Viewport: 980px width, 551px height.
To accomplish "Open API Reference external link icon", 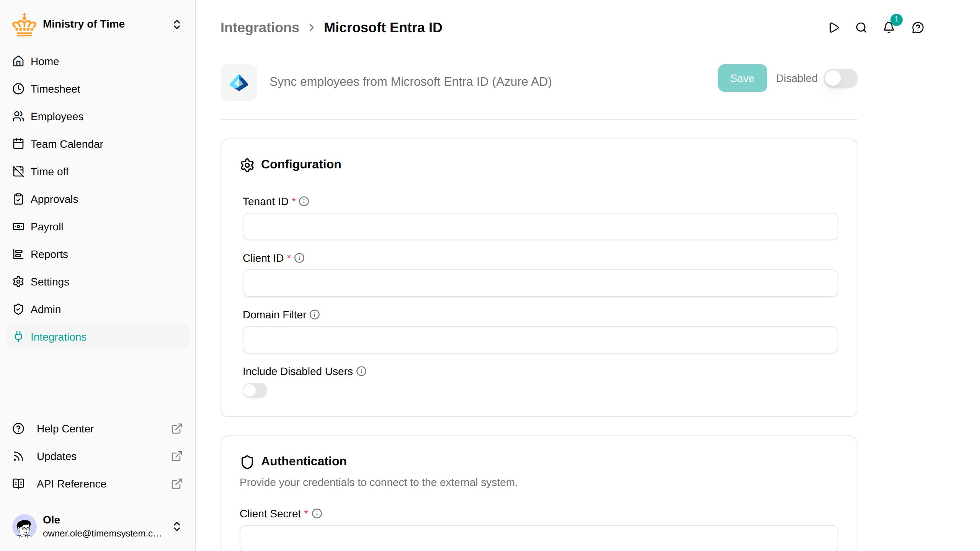I will pos(176,484).
